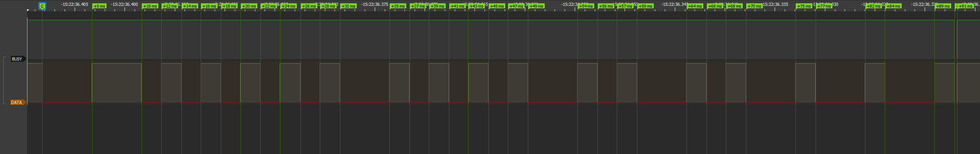Click the +26 ms timeline marker

pyautogui.click(x=309, y=6)
